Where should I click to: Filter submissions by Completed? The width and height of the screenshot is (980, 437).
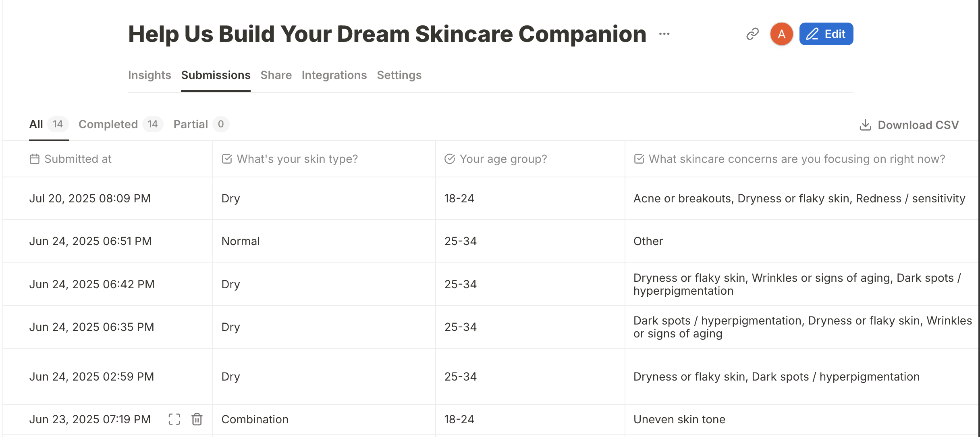point(108,124)
